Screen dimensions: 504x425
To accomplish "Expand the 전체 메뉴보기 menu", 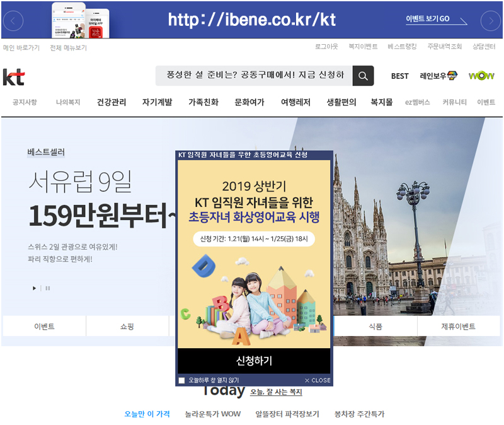I will pos(68,48).
